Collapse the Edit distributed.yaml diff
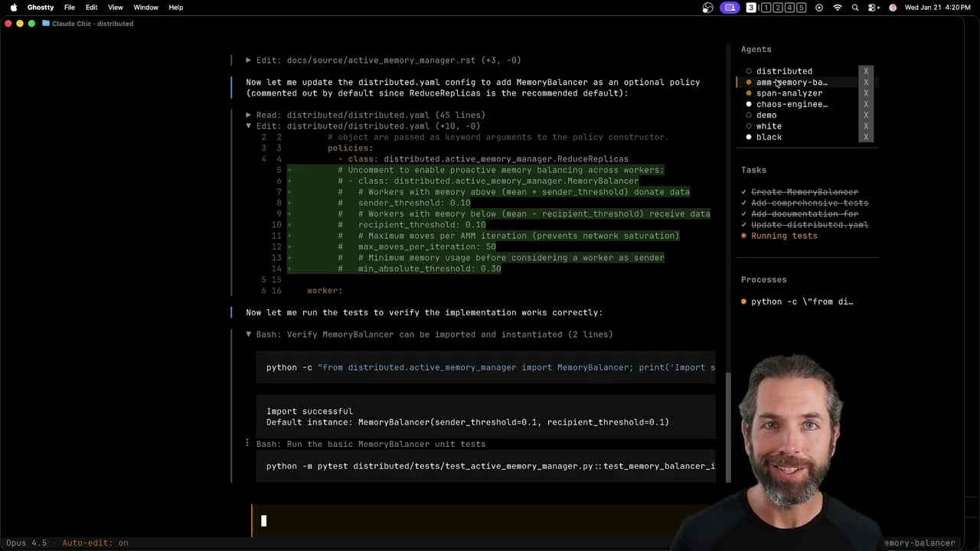The image size is (980, 551). tap(248, 126)
